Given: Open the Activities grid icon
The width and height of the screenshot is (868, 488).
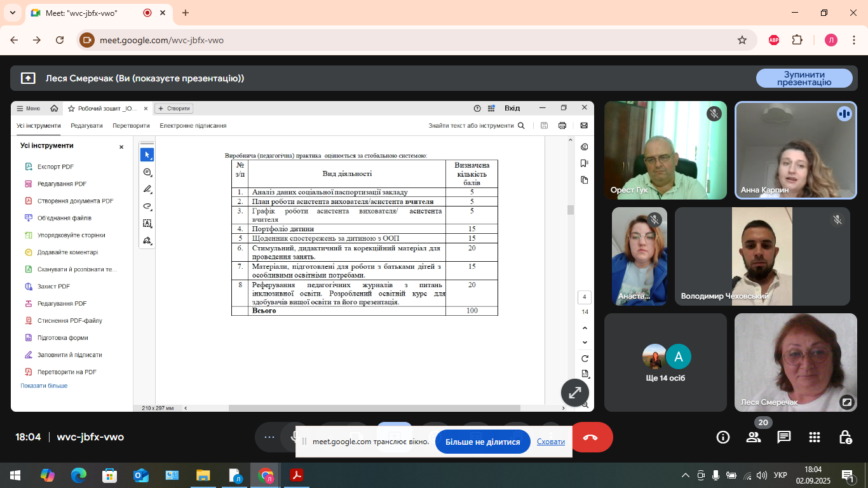Looking at the screenshot, I should point(815,437).
